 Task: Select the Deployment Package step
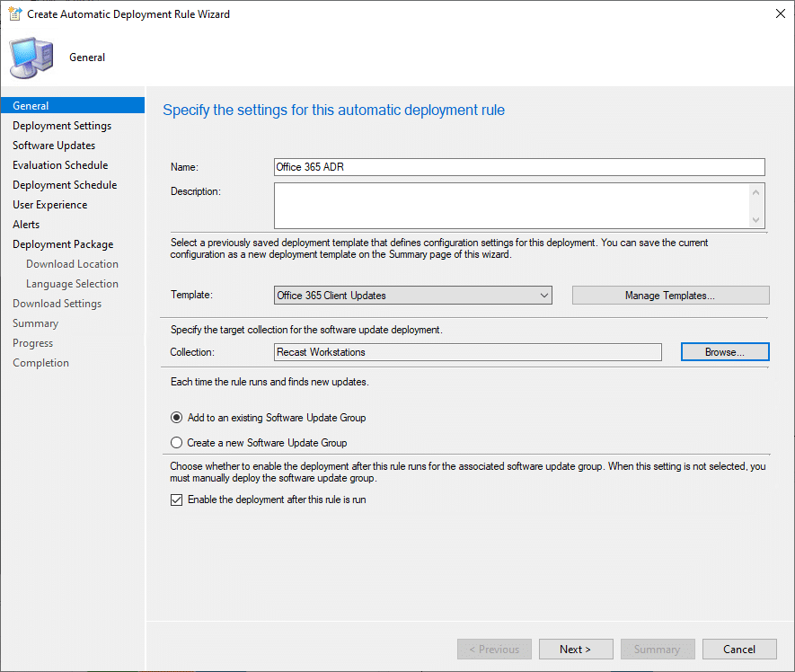pyautogui.click(x=63, y=244)
